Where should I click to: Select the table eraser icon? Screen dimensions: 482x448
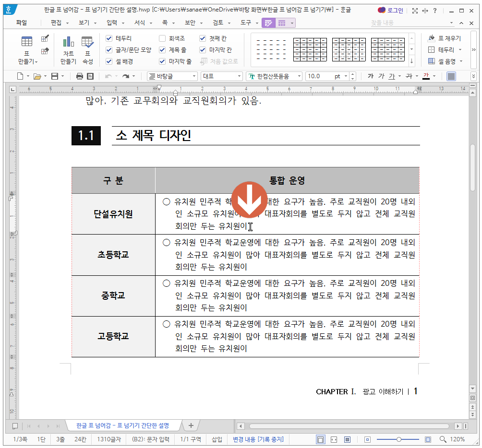(x=45, y=51)
